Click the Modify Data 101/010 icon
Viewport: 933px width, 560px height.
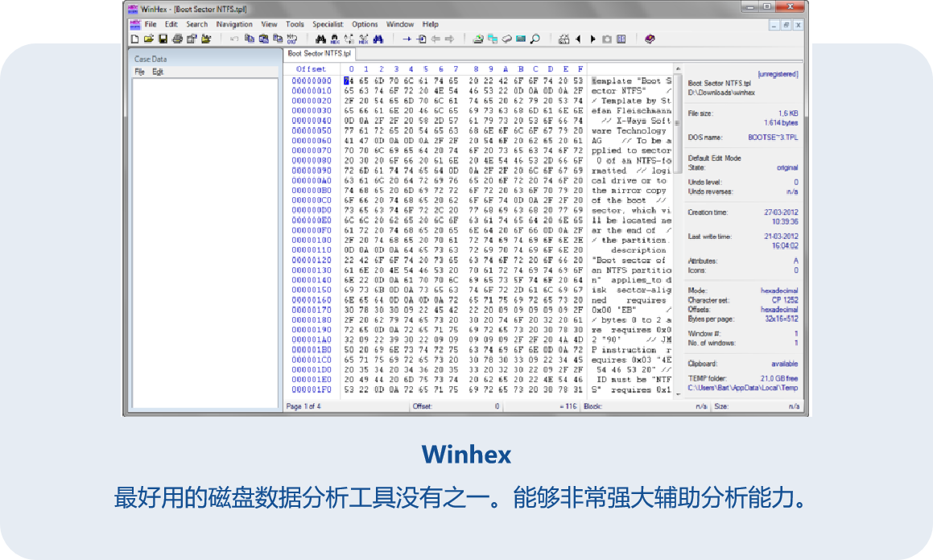coord(292,39)
